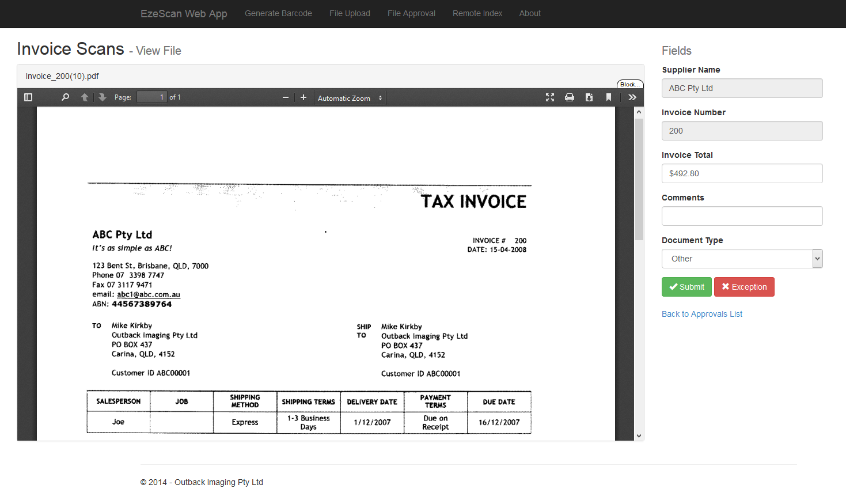
Task: Print the invoice PDF
Action: (570, 97)
